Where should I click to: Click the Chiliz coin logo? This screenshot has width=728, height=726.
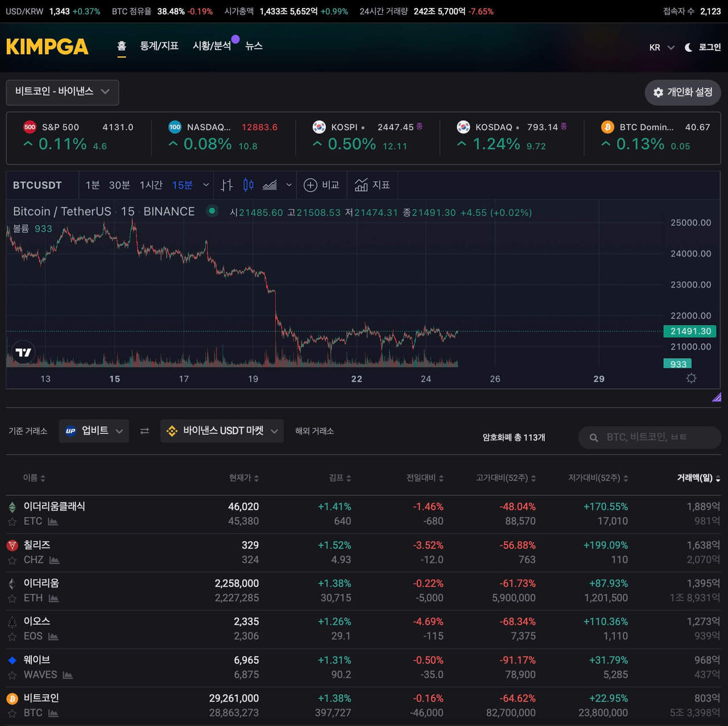click(12, 545)
